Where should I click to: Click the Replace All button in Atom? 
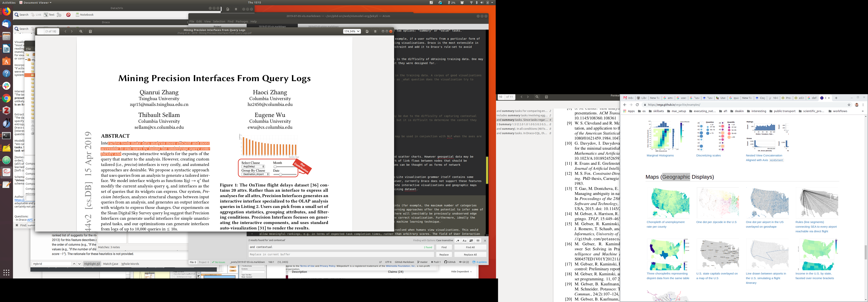click(470, 255)
